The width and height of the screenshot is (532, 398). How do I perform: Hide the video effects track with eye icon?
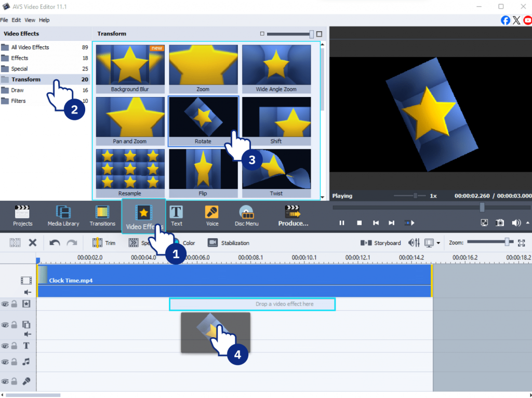click(x=5, y=304)
